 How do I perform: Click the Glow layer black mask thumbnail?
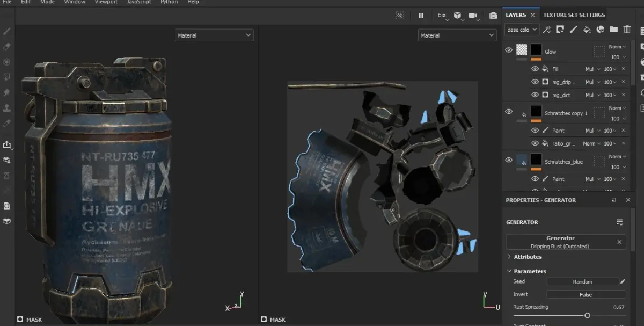[536, 50]
